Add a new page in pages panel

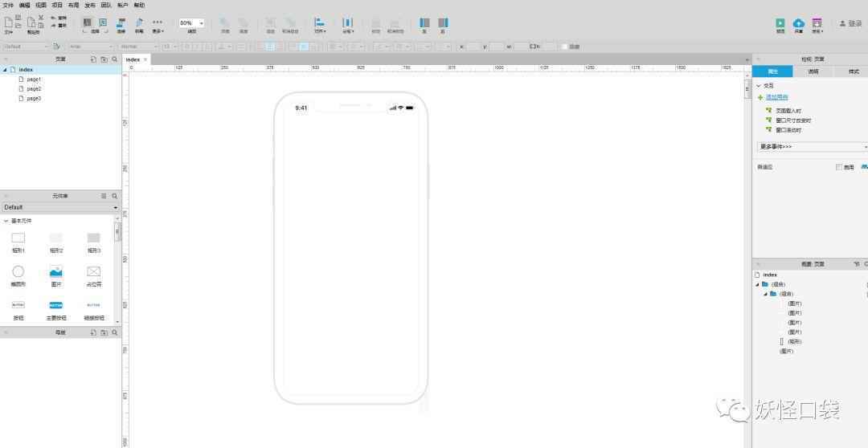93,59
